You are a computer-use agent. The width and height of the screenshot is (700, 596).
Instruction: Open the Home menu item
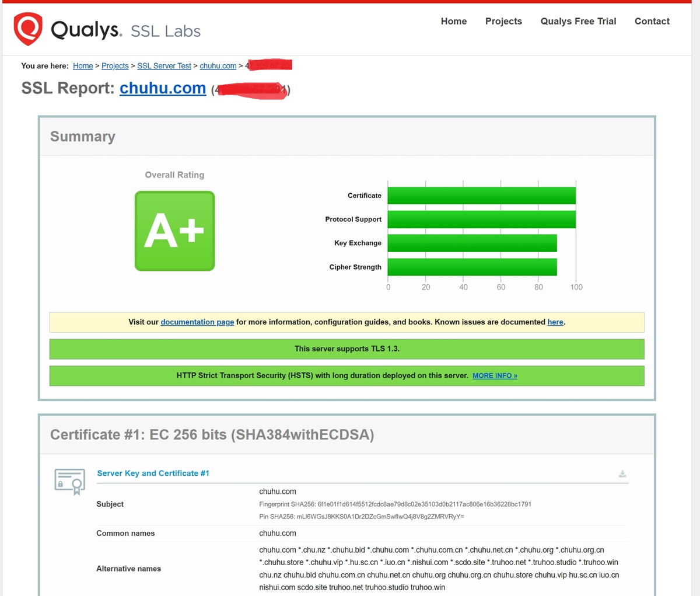tap(454, 21)
